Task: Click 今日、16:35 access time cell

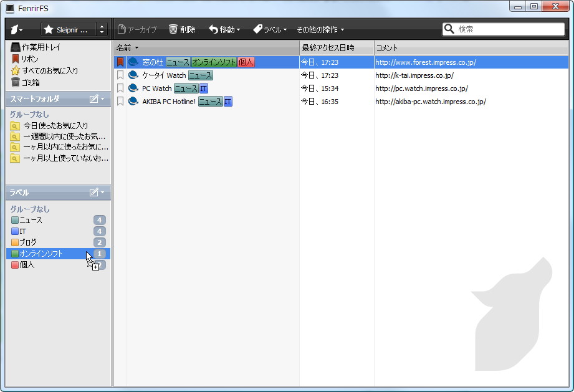Action: [320, 102]
